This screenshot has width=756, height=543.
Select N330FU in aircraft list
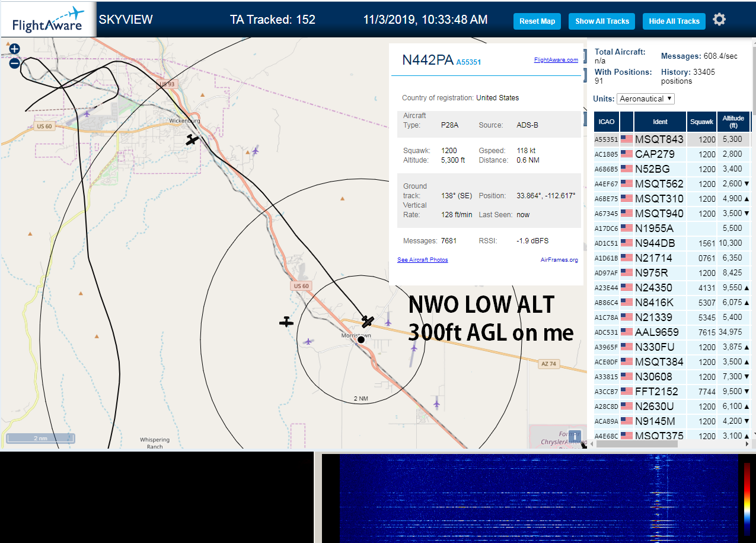[655, 347]
